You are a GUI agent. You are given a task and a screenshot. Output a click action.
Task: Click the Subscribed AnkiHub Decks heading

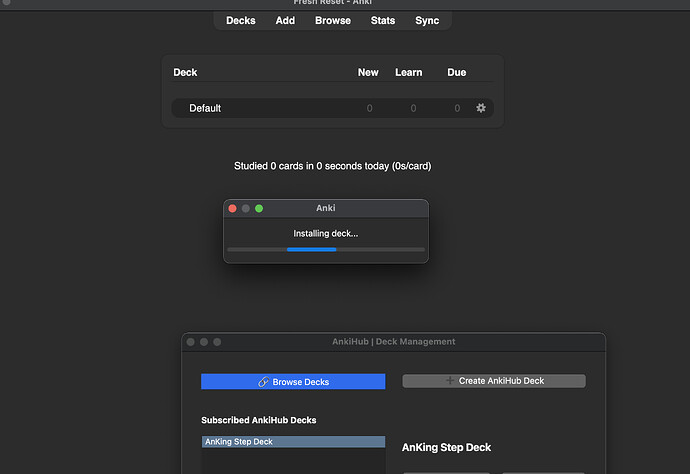(x=259, y=420)
